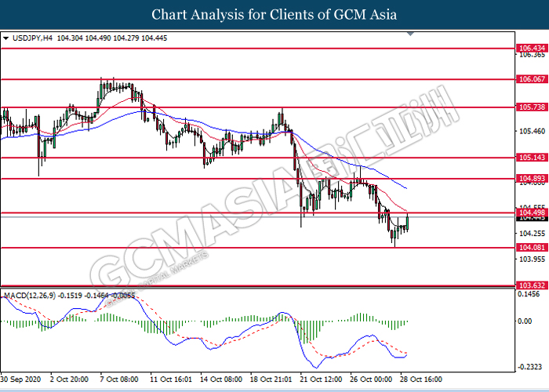Click the 104.255 axis price value
This screenshot has height=392, width=549.
[532, 234]
